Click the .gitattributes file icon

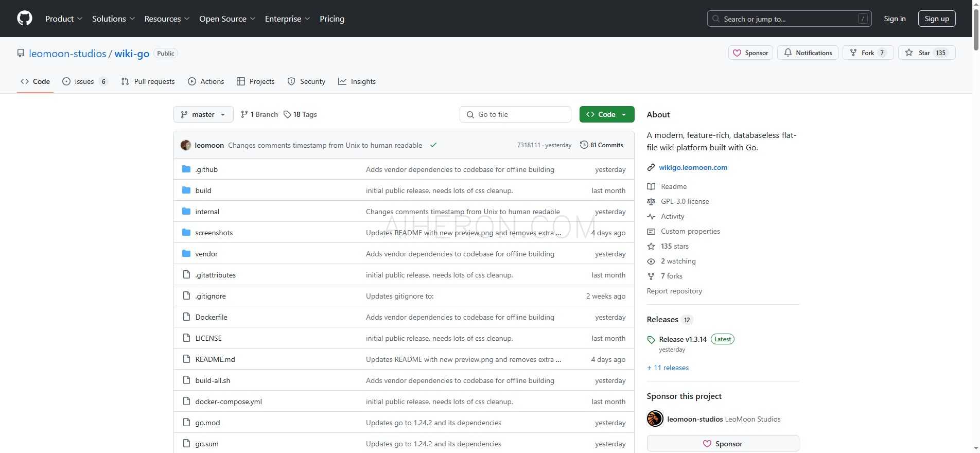click(186, 275)
